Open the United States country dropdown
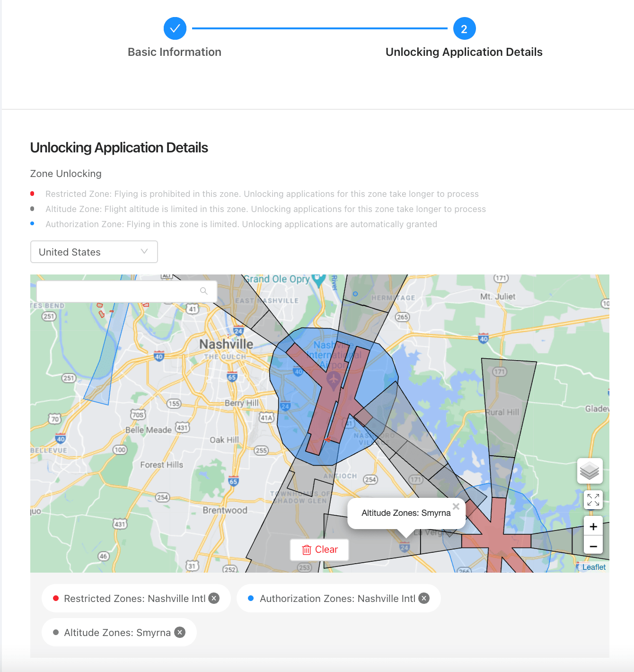The image size is (634, 672). coord(94,252)
